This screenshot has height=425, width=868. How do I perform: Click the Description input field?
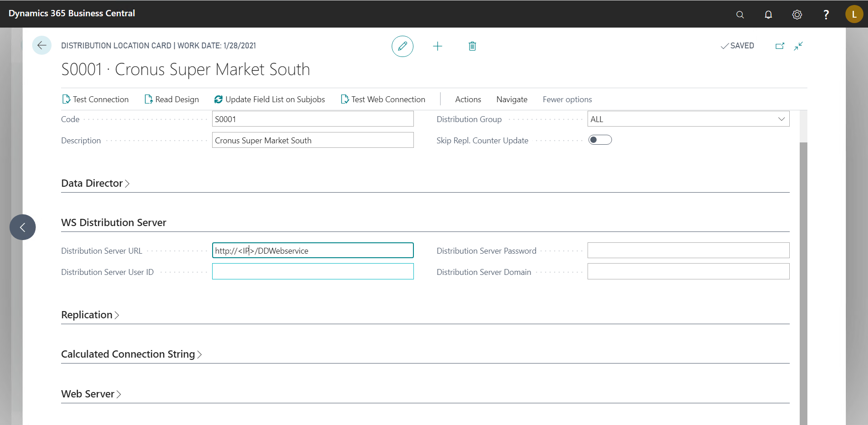[x=313, y=140]
